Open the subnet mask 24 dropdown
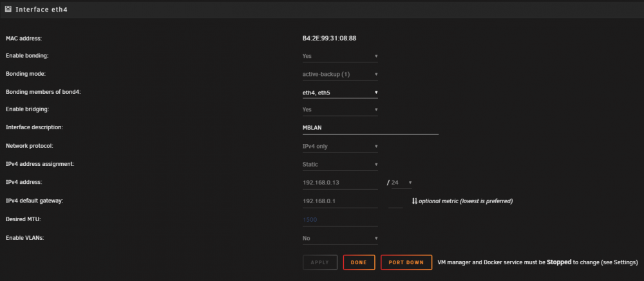Image resolution: width=644 pixels, height=281 pixels. pyautogui.click(x=401, y=183)
